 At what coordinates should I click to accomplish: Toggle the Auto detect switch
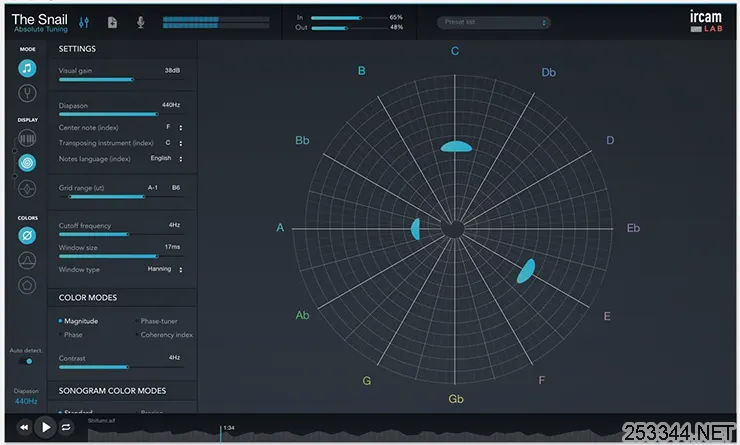pos(26,361)
